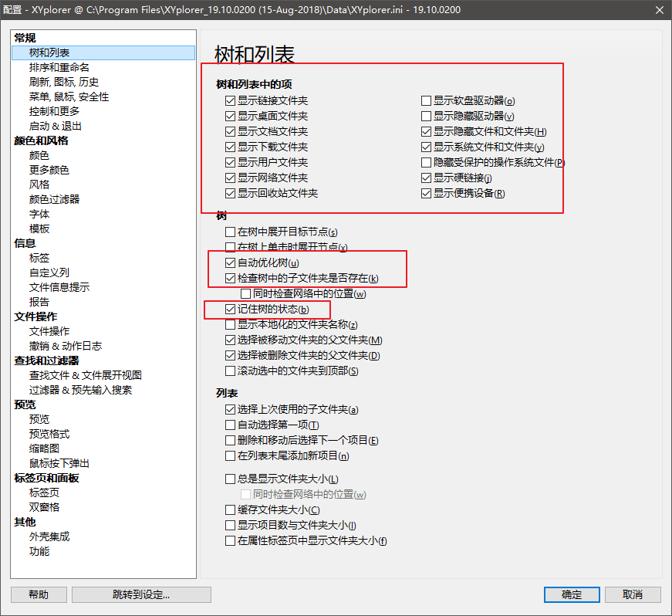Enable 显示本地化的文件夹名称 option
This screenshot has width=672, height=616.
[x=229, y=325]
